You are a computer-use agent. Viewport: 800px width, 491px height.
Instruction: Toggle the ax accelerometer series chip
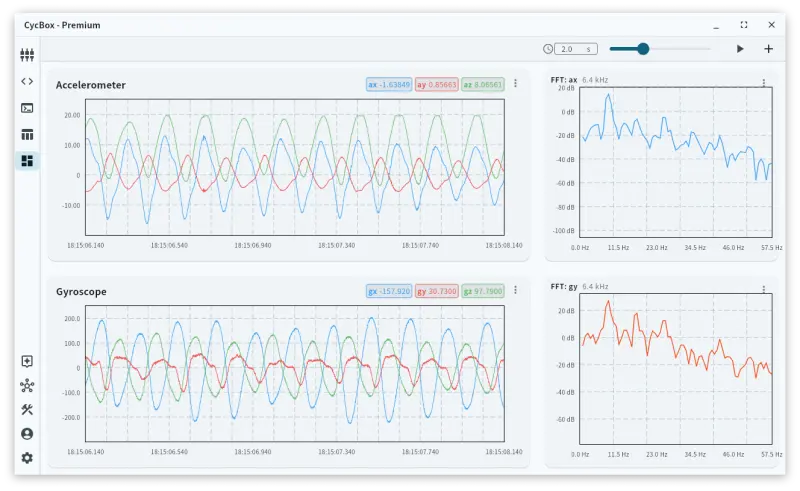coord(388,85)
